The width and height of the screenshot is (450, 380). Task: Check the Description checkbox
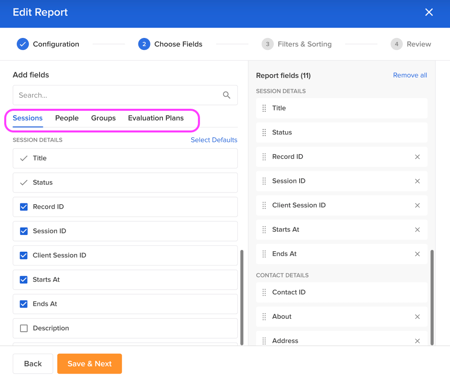point(24,328)
